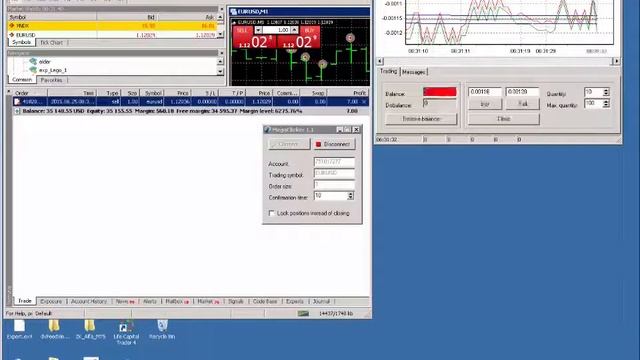Screen dimensions: 640x360
Task: Click the red SELL one-click button on chart
Action: [x=254, y=38]
